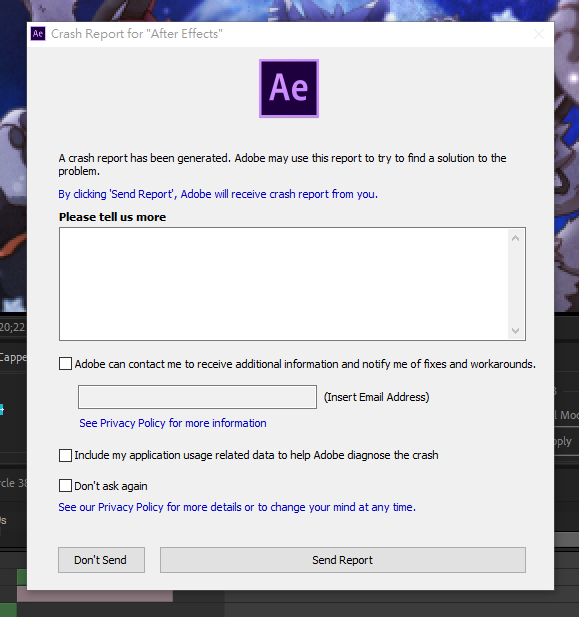This screenshot has height=617, width=579.
Task: Click the pink timeline layer bar below dialog
Action: tap(95, 595)
